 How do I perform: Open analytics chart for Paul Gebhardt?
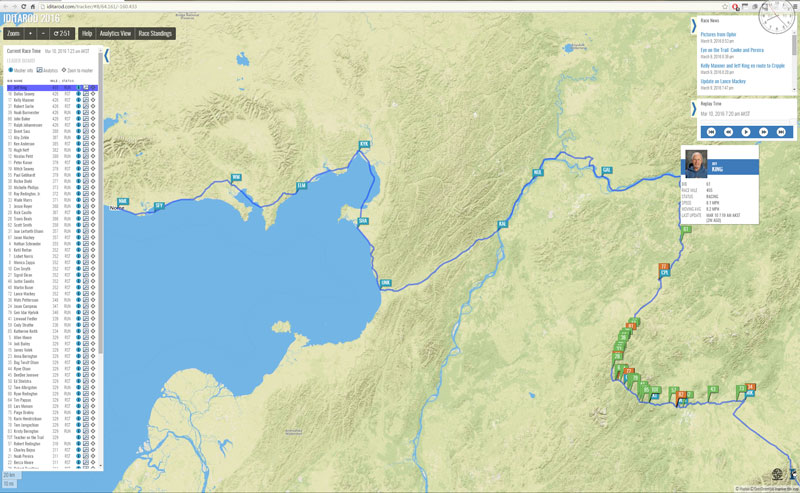point(86,175)
